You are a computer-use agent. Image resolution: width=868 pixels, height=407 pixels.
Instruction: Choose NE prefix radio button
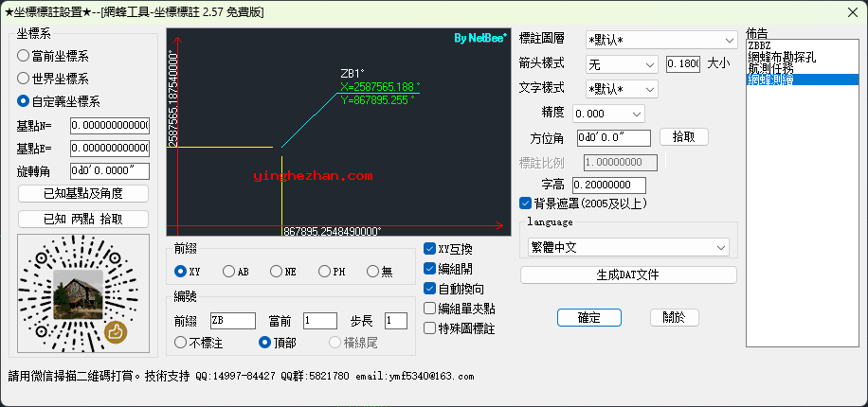283,272
